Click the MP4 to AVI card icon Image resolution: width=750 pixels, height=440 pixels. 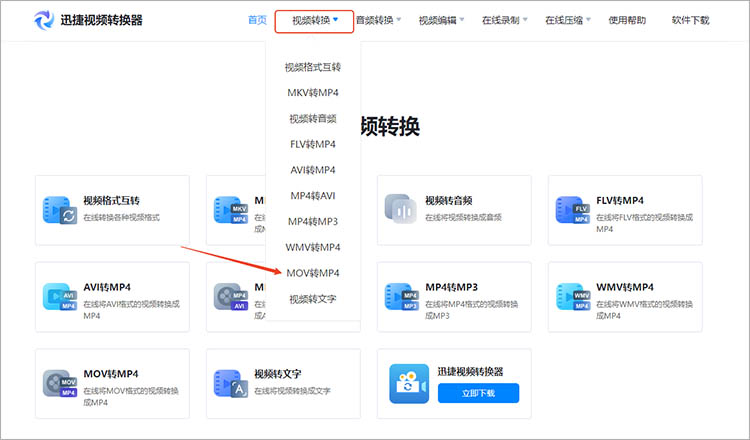click(231, 297)
